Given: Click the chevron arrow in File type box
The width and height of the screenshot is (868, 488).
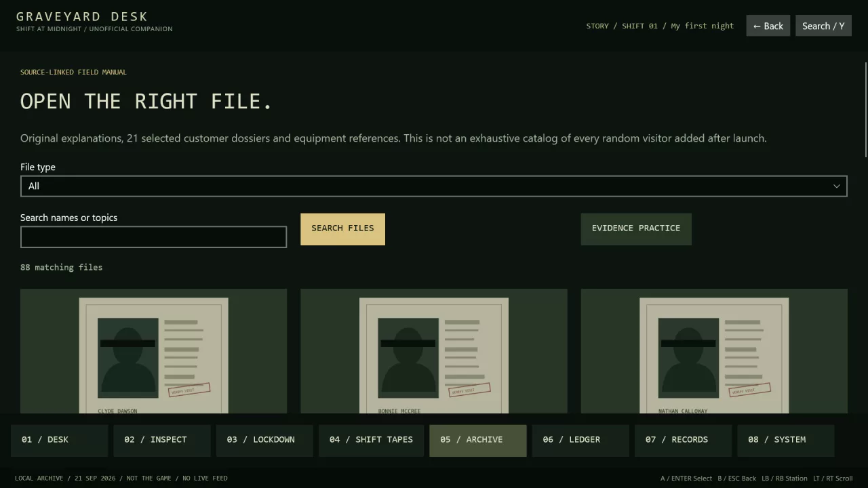Looking at the screenshot, I should tap(836, 186).
